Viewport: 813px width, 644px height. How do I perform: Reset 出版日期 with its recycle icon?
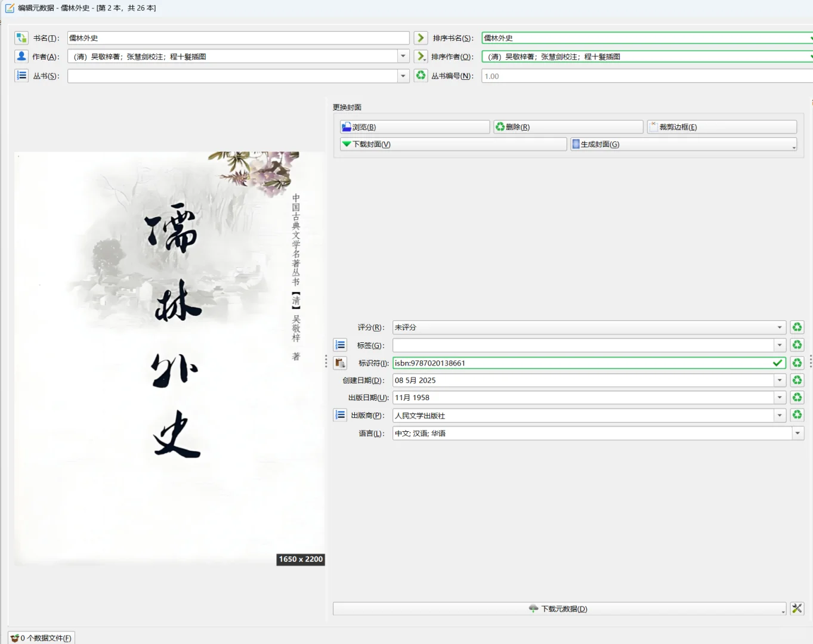coord(797,398)
